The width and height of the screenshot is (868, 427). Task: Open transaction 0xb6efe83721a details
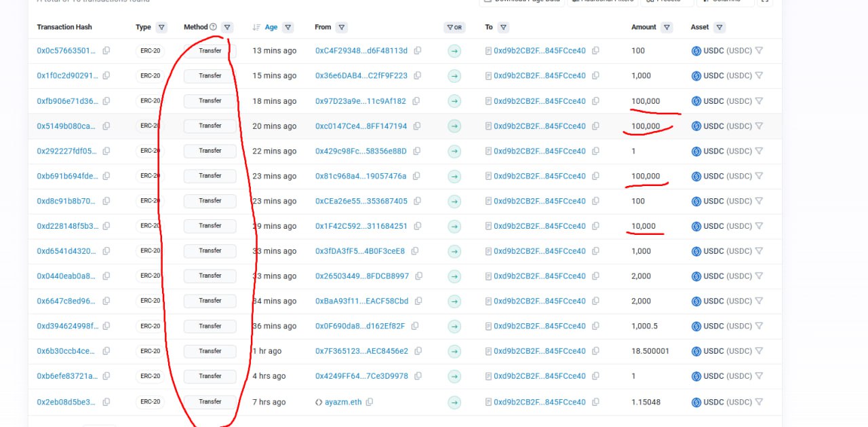(67, 377)
